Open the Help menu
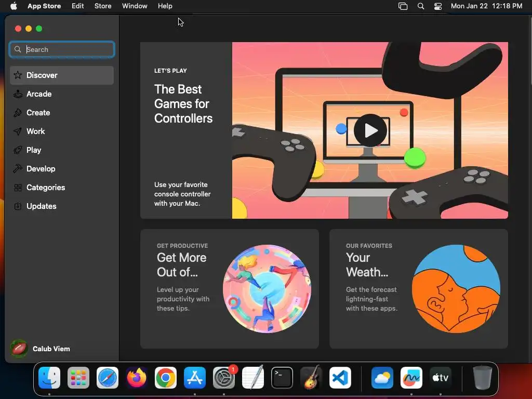Viewport: 532px width, 399px height. pyautogui.click(x=165, y=6)
